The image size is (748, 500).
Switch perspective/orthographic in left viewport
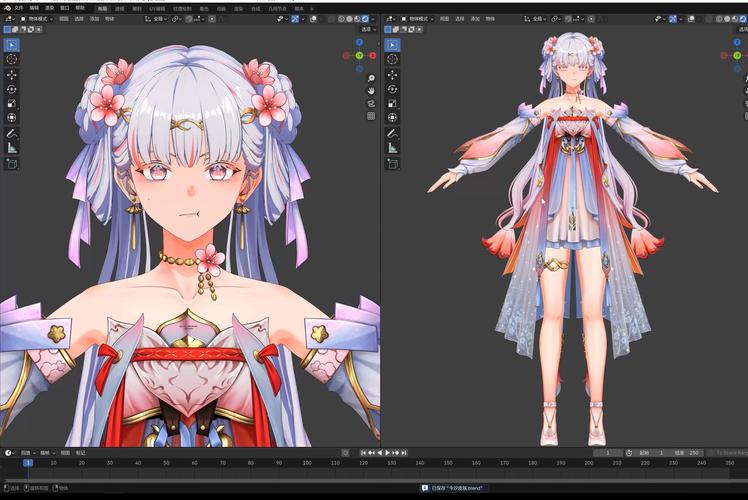click(371, 116)
